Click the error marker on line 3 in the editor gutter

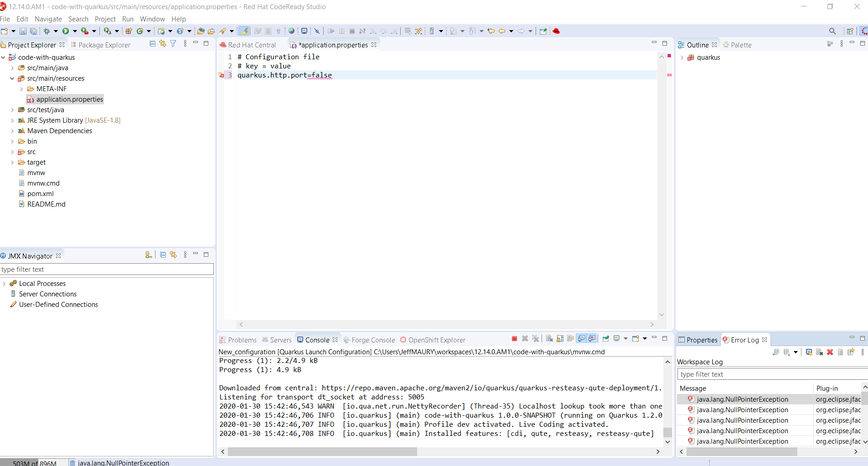coord(222,75)
